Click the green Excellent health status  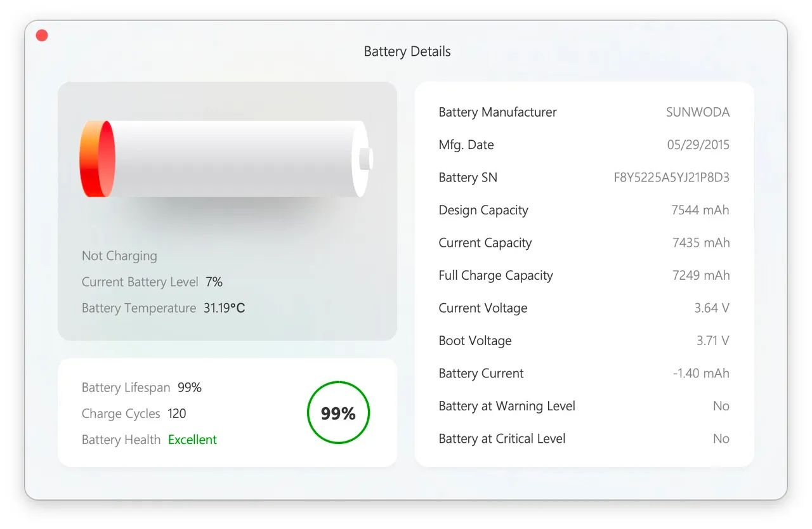(x=192, y=440)
